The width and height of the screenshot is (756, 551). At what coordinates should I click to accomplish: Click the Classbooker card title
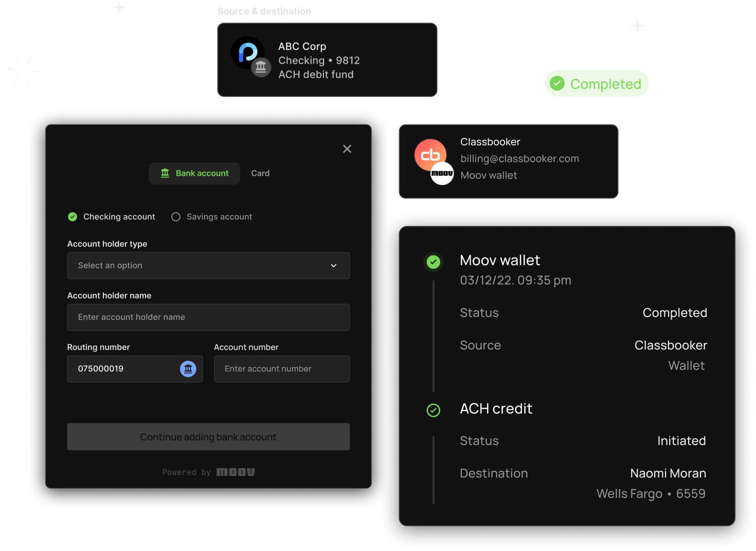point(490,142)
